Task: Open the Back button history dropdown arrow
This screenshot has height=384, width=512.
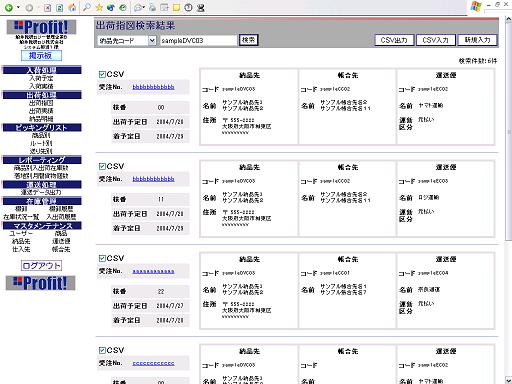Action: click(x=18, y=8)
